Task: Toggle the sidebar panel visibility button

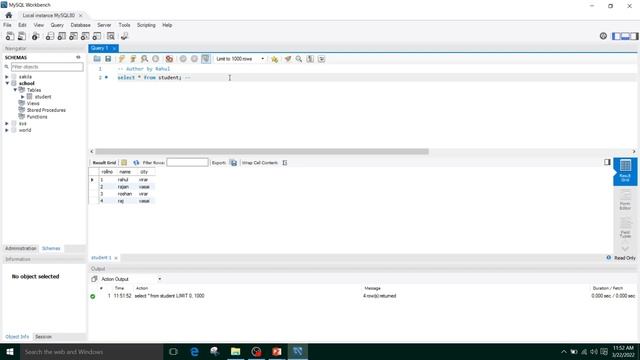Action: tap(616, 36)
